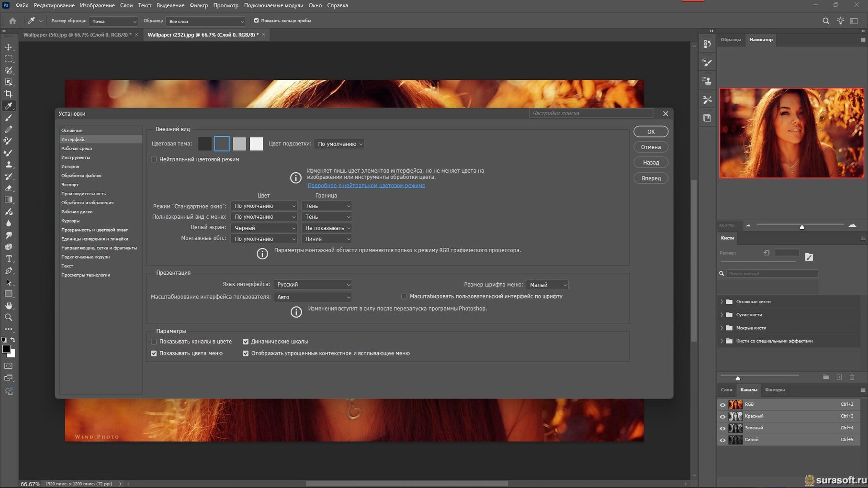Open the Edit Toolbar ellipsis

9,329
